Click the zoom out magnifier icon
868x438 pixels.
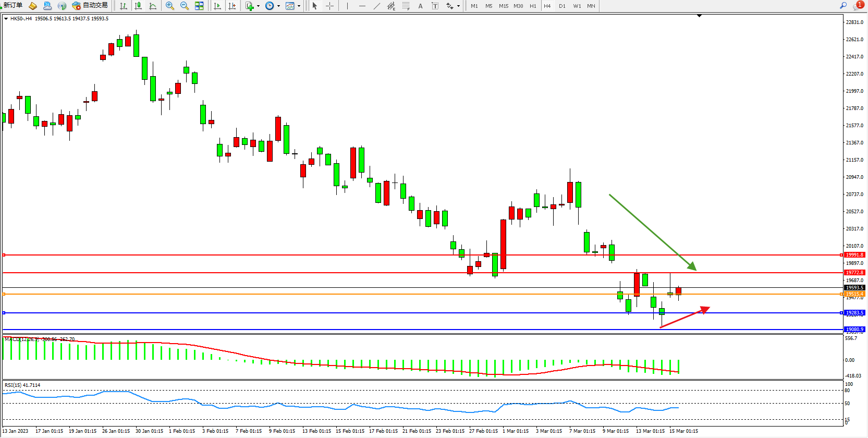point(184,6)
